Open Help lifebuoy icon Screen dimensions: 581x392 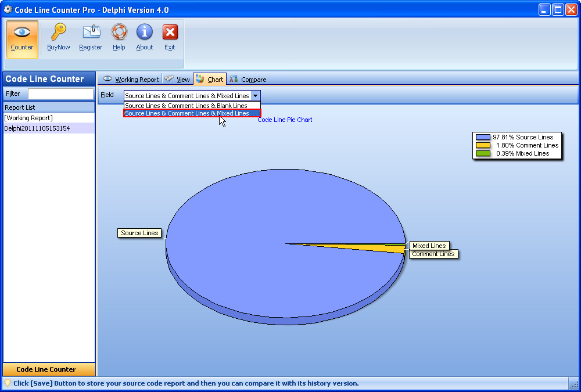tap(119, 33)
